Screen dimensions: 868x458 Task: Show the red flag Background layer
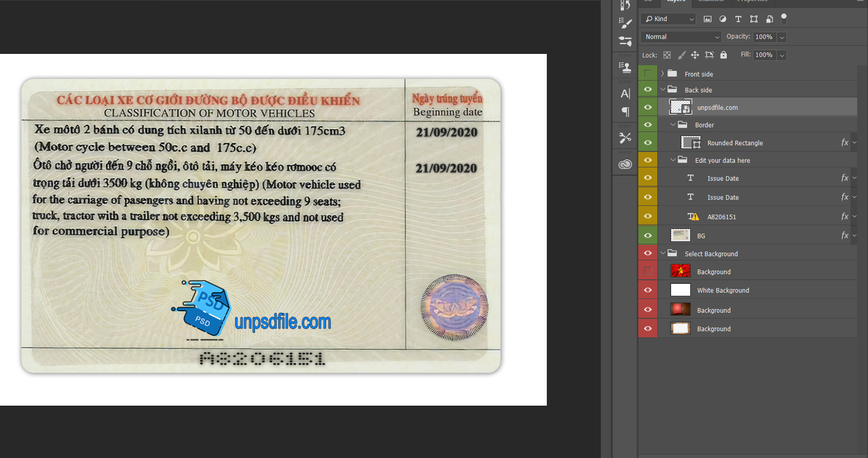(x=648, y=271)
